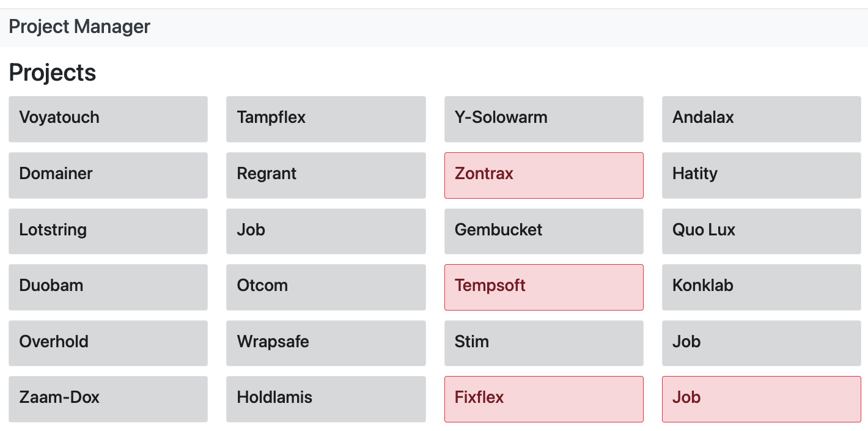The height and width of the screenshot is (431, 868).
Task: Open the Otcom project
Action: [326, 287]
